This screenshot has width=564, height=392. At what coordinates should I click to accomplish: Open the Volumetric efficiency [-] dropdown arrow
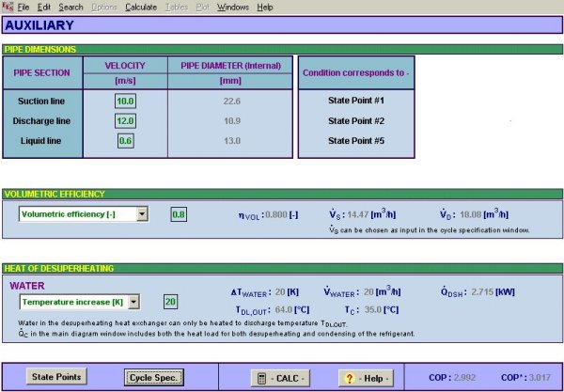pos(142,214)
